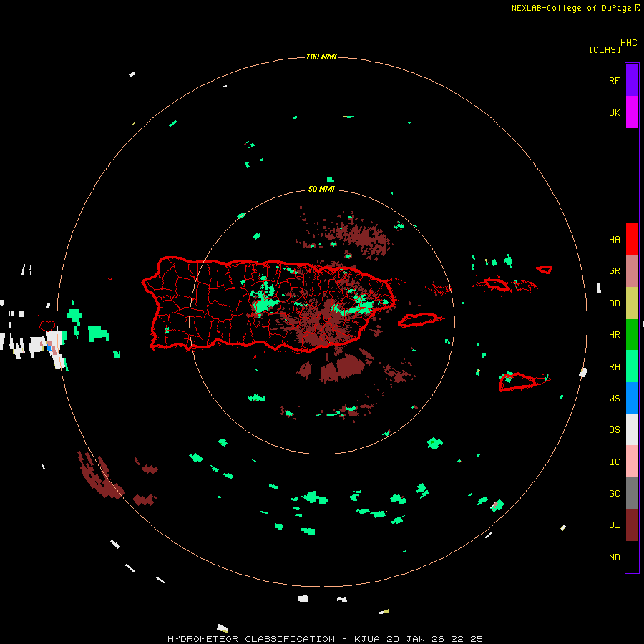The height and width of the screenshot is (644, 644).
Task: Click the GC gray legend swatch
Action: click(x=632, y=493)
